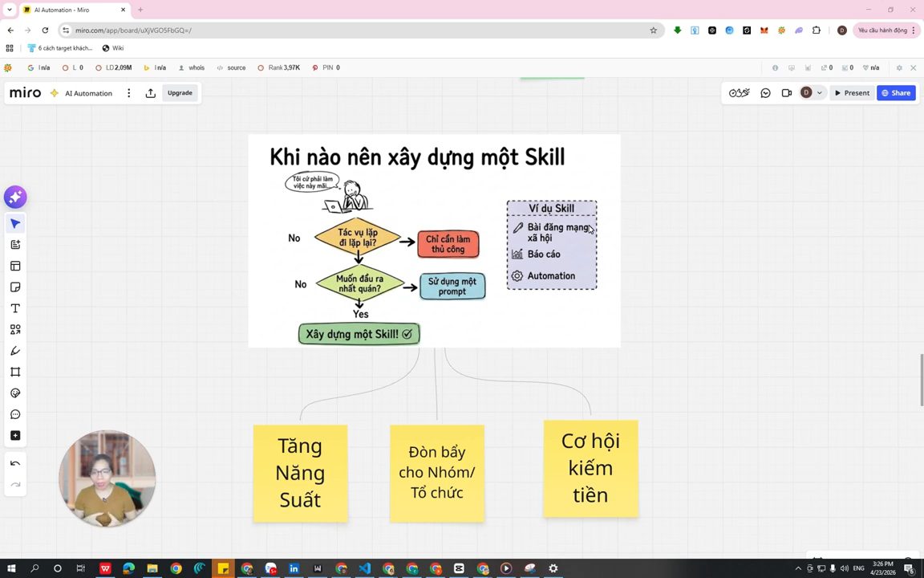This screenshot has height=578, width=924.
Task: Click the Upgrade button
Action: coord(180,93)
